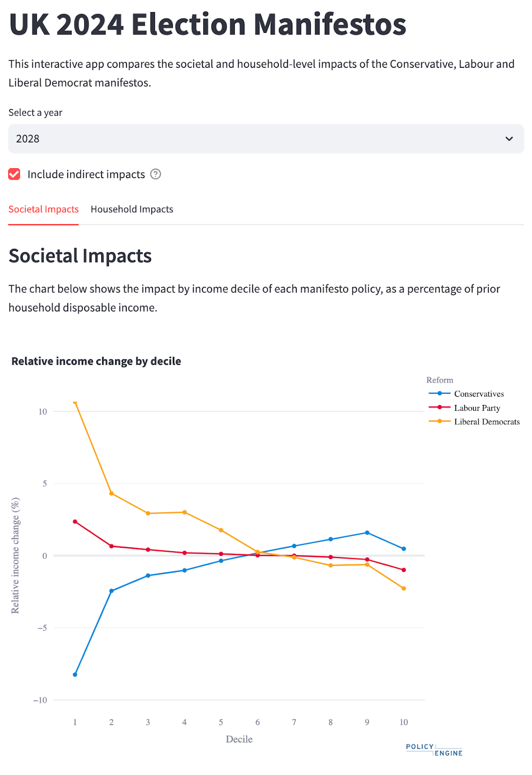The image size is (532, 775).
Task: Open the year selection dropdown
Action: 266,139
